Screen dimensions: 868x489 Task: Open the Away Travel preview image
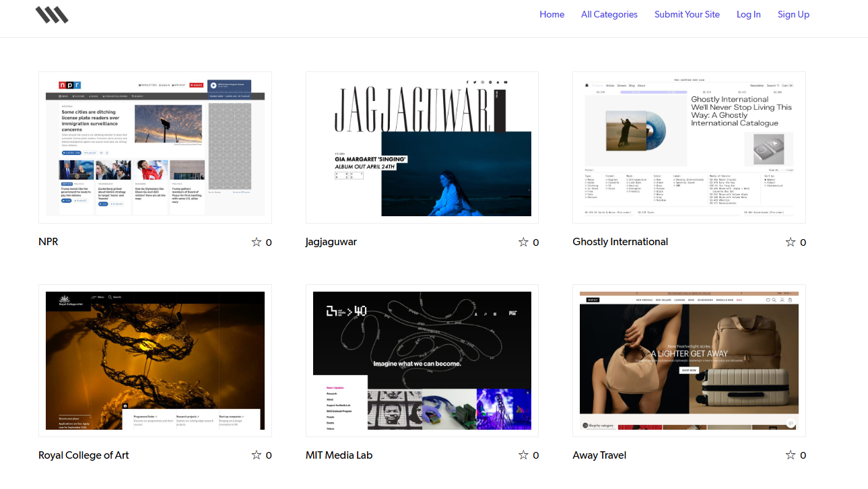coord(689,360)
